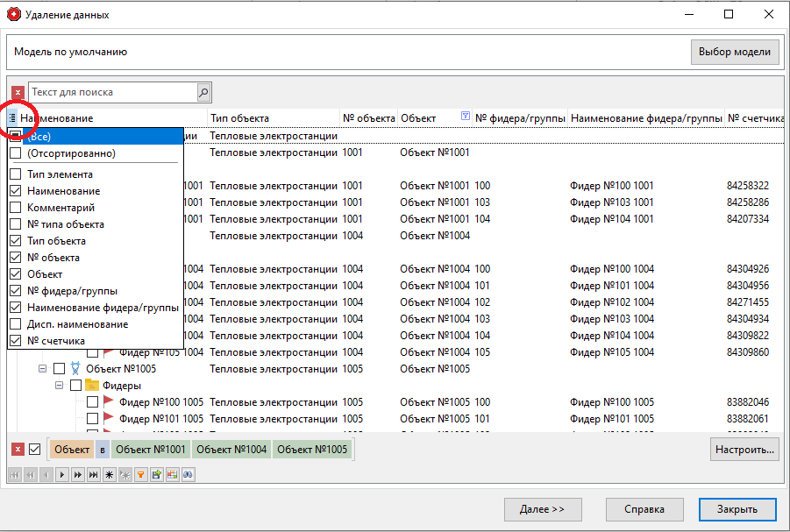Click the save filter icon in the bottom toolbar
The height and width of the screenshot is (532, 790).
point(155,474)
